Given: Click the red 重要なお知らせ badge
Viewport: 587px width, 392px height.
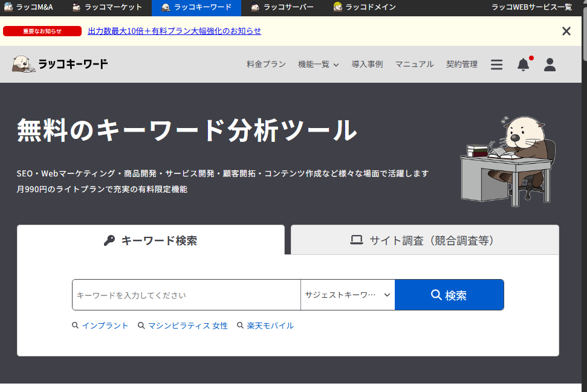Looking at the screenshot, I should (x=42, y=31).
